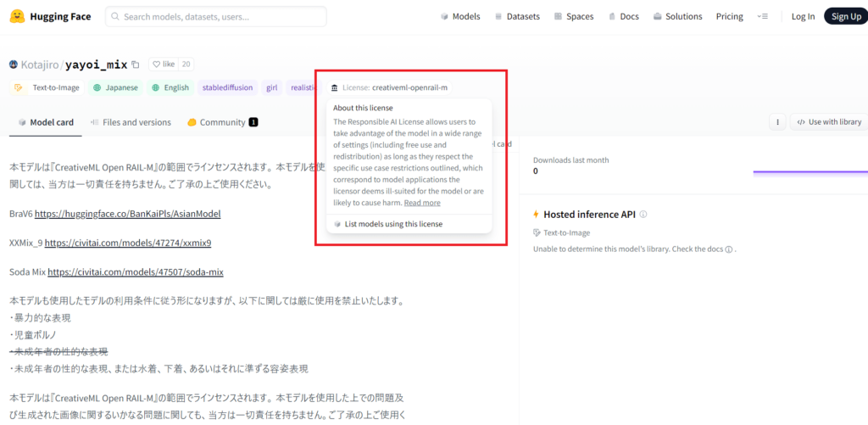Viewport: 868px width, 425px height.
Task: Select the Text-to-Image tag
Action: [48, 87]
